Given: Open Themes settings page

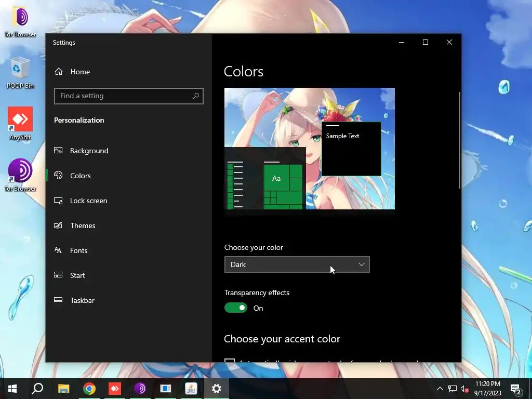Looking at the screenshot, I should 129,225.
